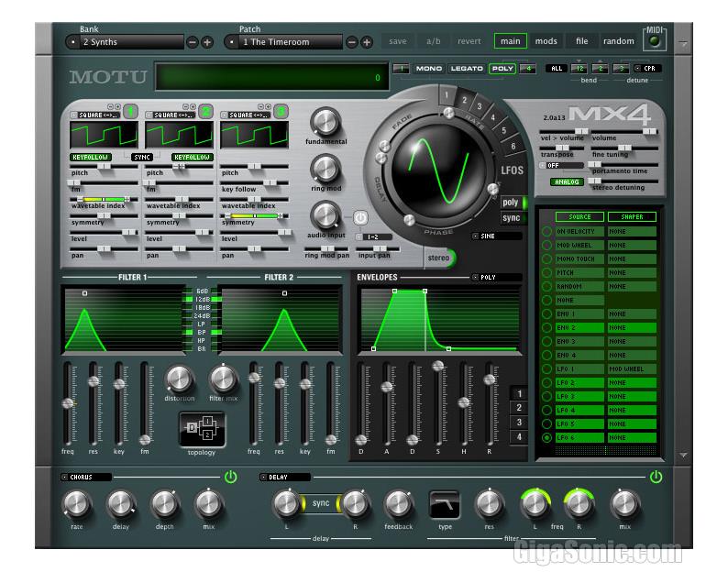Click the LFO sine waveform display
Viewport: 728px width, 572px height.
[438, 170]
